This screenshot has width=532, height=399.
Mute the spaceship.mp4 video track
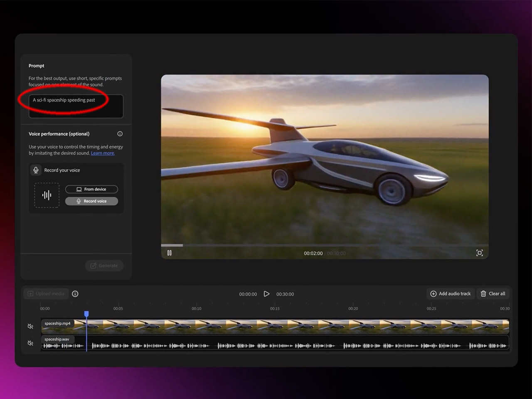click(30, 326)
